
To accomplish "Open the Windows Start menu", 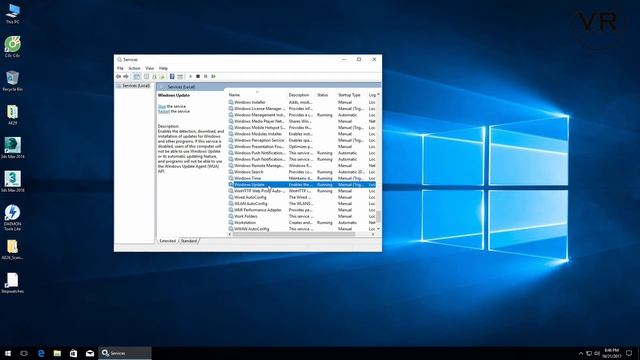I will 8,353.
